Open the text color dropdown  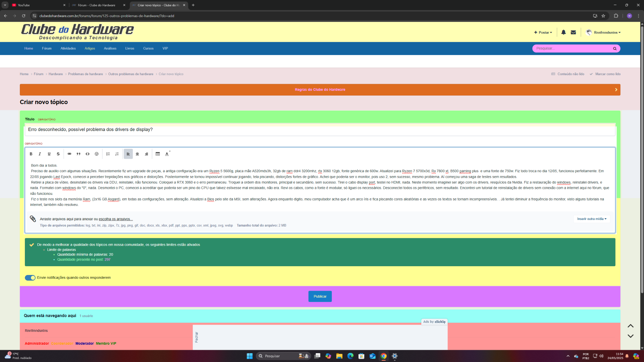point(167,154)
